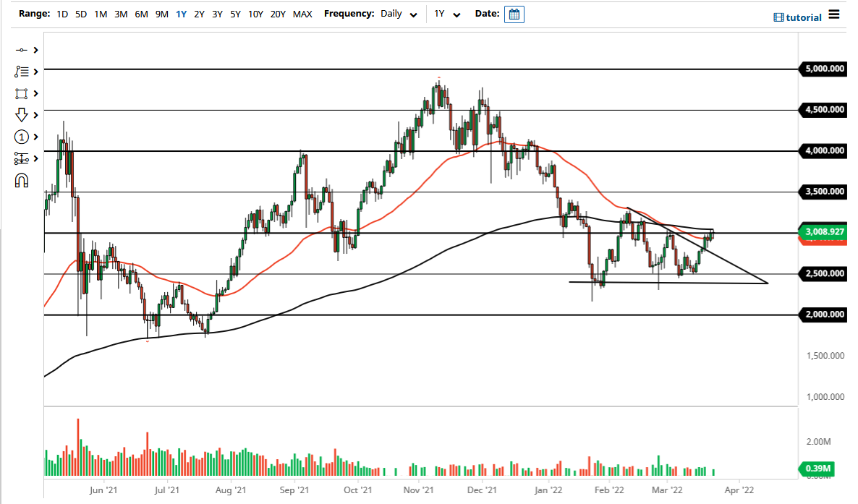Expand the numbered annotation options chevron
858x504 pixels.
pyautogui.click(x=36, y=137)
